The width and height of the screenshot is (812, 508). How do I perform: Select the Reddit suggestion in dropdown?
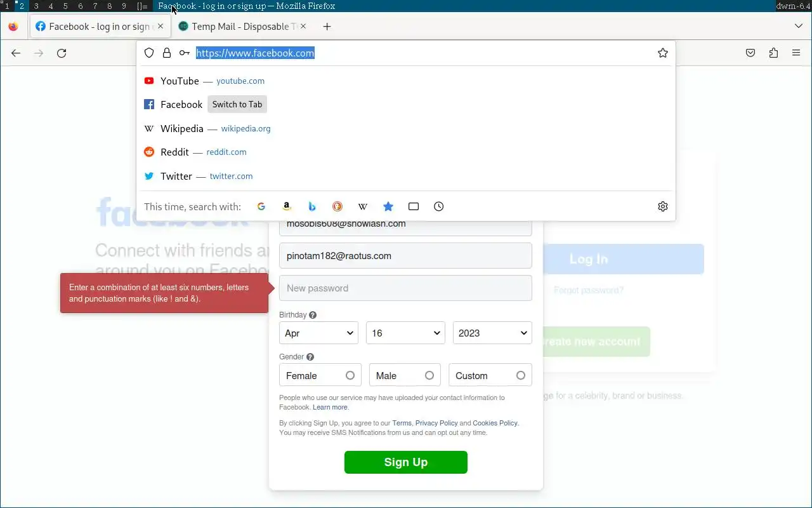[406, 152]
